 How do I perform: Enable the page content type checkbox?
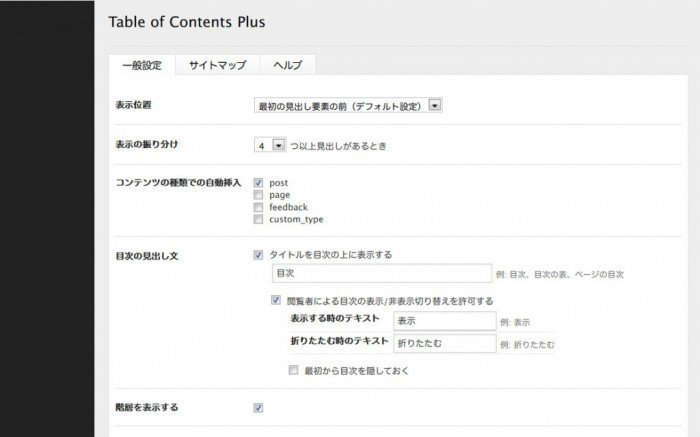click(259, 195)
